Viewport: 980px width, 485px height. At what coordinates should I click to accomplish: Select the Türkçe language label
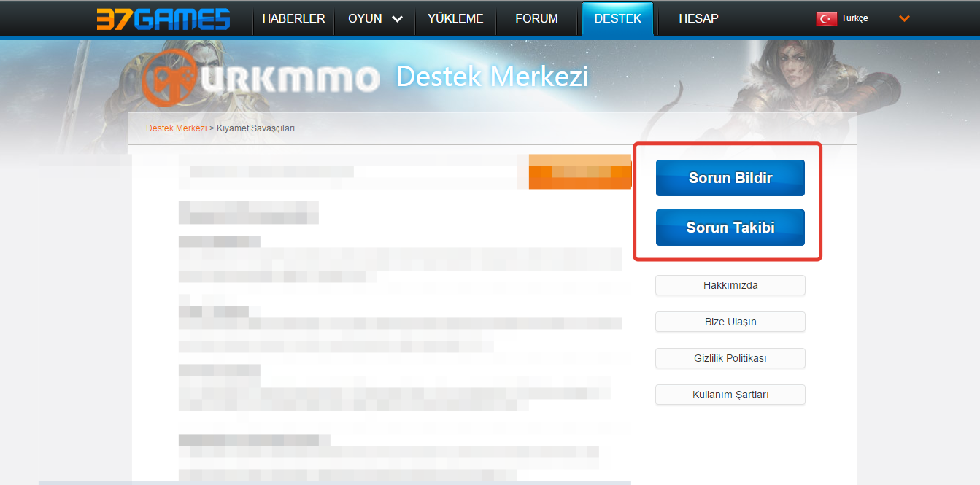coord(854,18)
